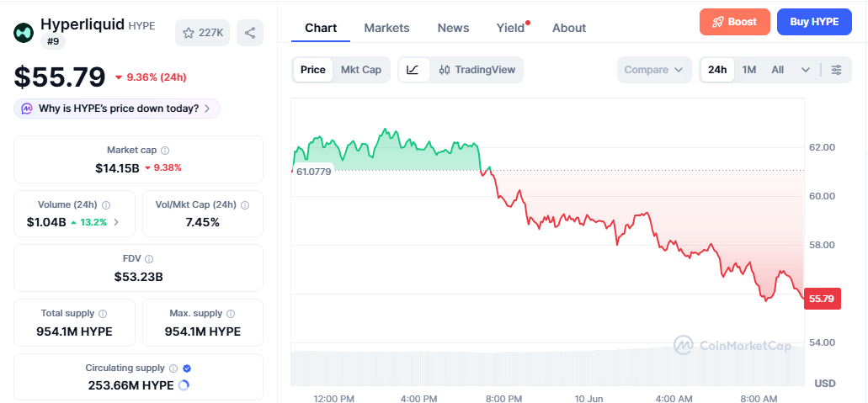868x403 pixels.
Task: Click the 62.00 price axis label
Action: tap(822, 147)
